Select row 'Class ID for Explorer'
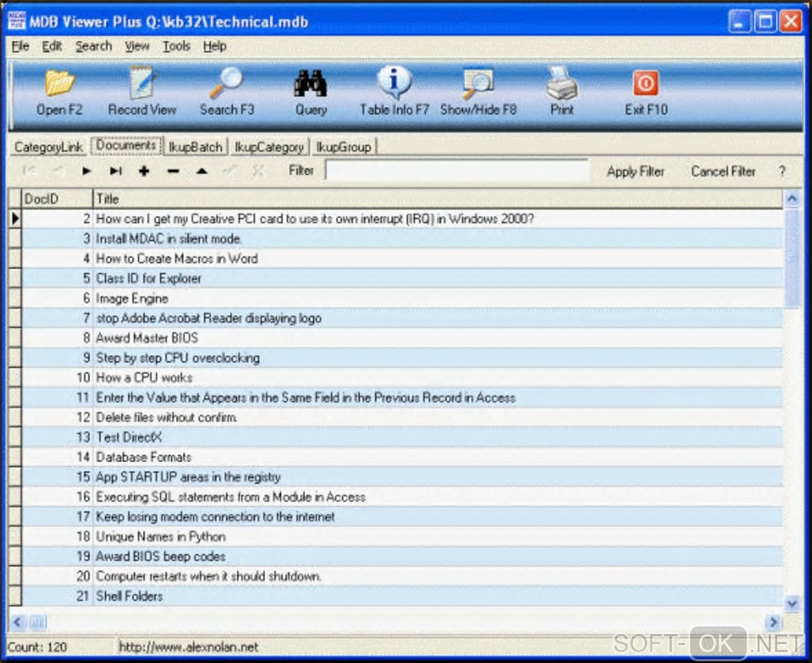812x663 pixels. pyautogui.click(x=402, y=279)
